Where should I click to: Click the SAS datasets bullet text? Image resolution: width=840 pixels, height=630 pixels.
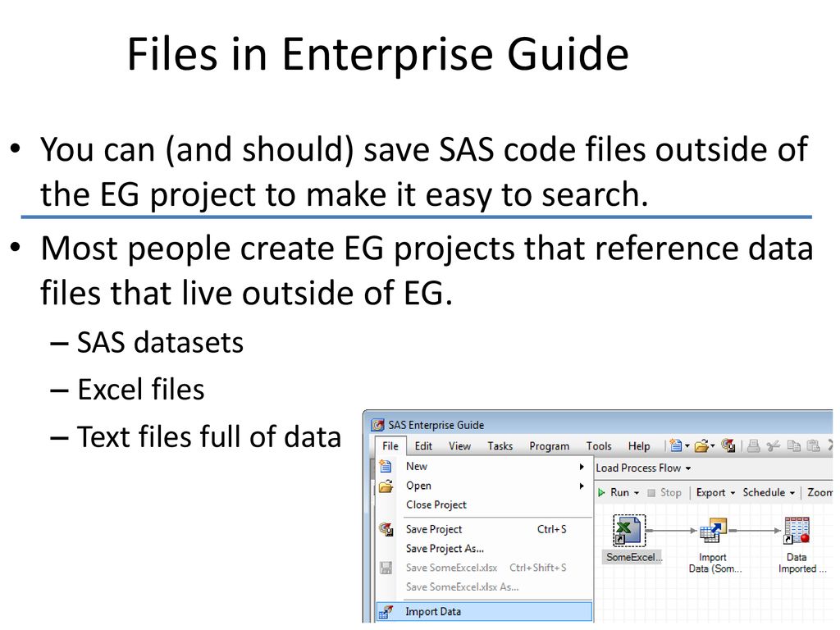tap(160, 342)
